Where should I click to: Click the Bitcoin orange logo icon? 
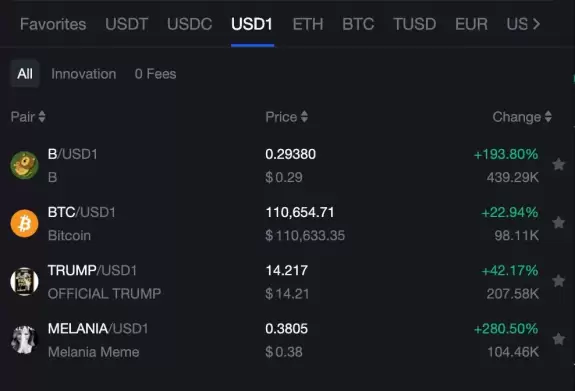point(24,223)
